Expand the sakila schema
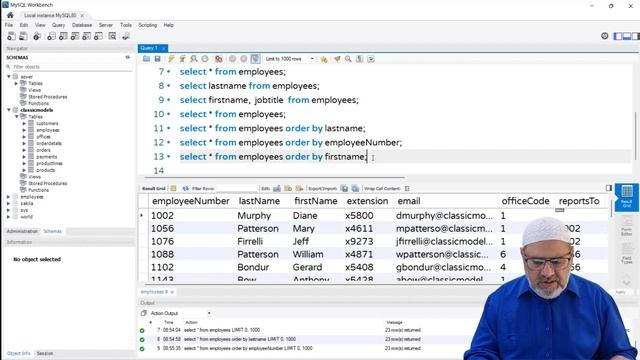Image resolution: width=640 pixels, height=360 pixels. pos(9,203)
